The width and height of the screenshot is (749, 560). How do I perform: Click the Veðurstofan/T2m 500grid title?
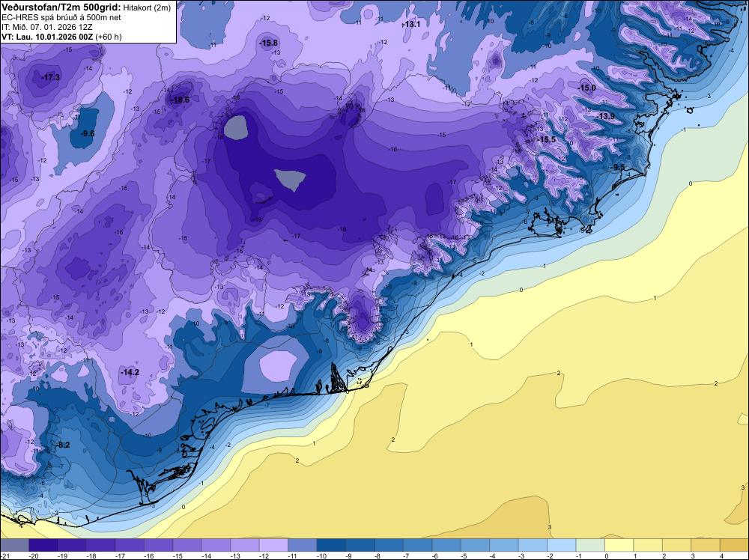coord(61,6)
